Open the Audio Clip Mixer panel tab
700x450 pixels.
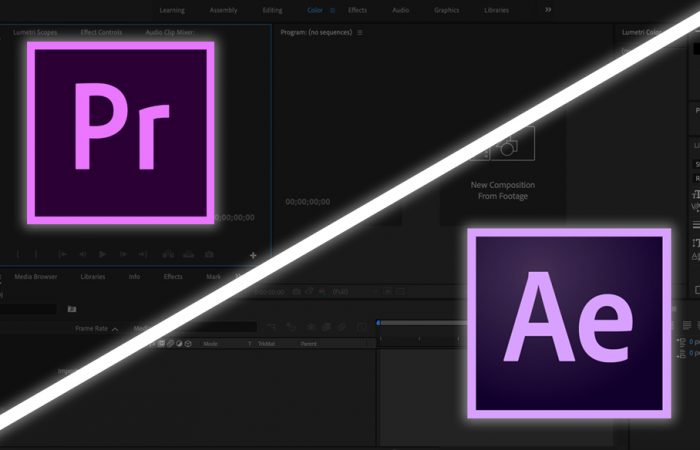point(169,32)
